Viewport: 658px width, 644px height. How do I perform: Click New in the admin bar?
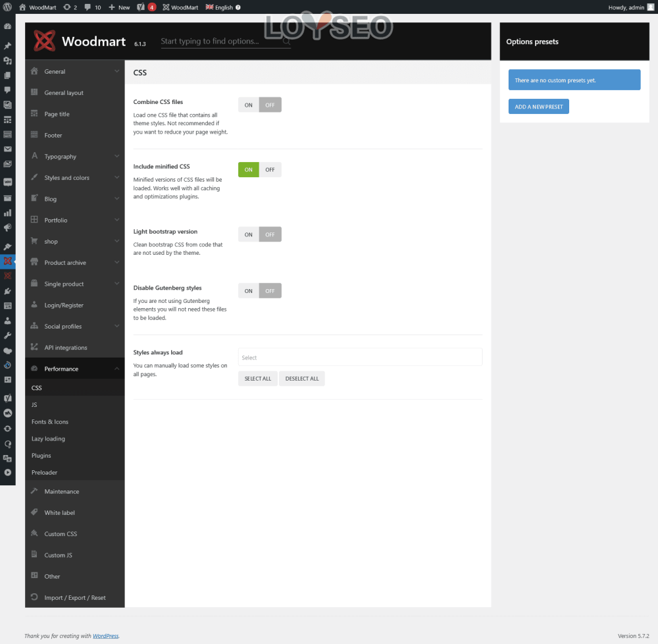(119, 7)
